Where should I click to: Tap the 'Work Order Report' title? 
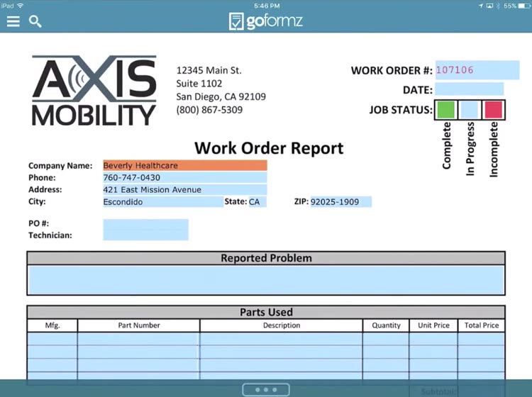[x=269, y=148]
